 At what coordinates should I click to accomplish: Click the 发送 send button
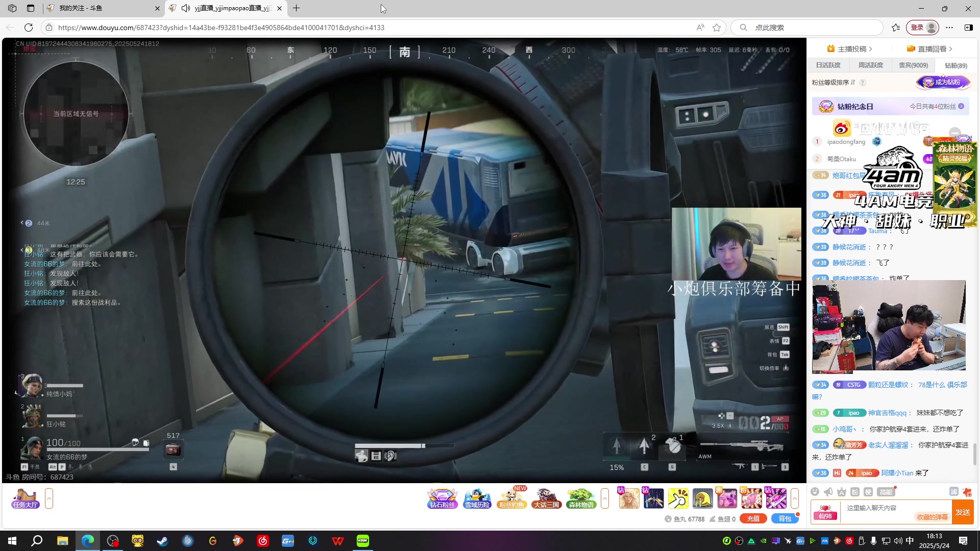point(963,512)
